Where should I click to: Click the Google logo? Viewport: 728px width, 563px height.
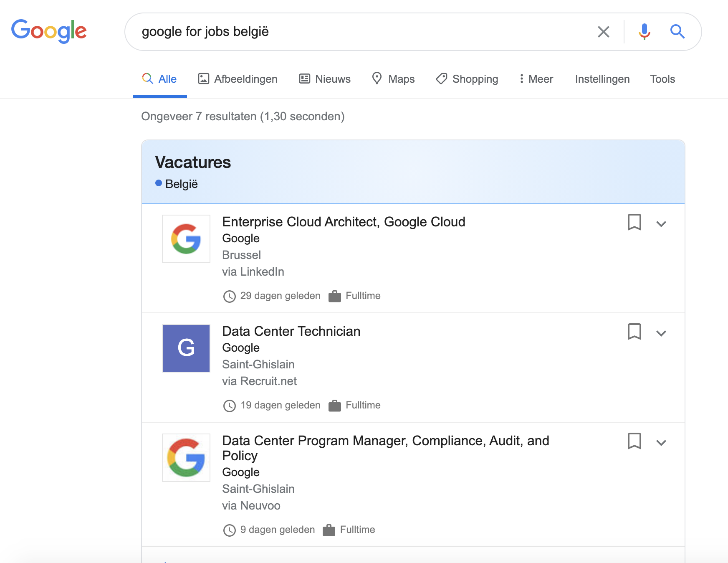(x=49, y=31)
